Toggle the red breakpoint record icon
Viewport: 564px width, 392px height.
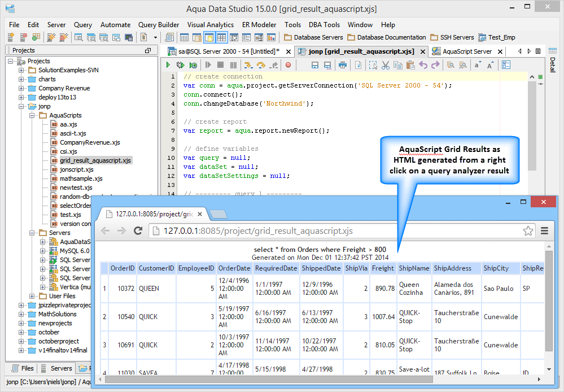pos(288,65)
